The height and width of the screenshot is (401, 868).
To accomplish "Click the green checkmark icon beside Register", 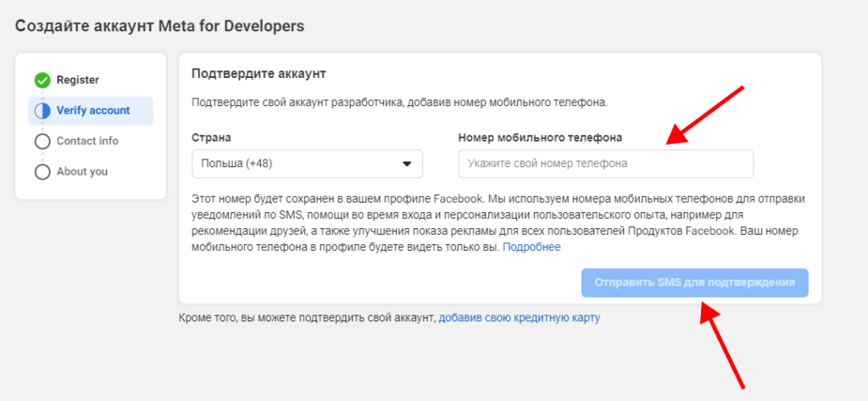I will click(42, 81).
